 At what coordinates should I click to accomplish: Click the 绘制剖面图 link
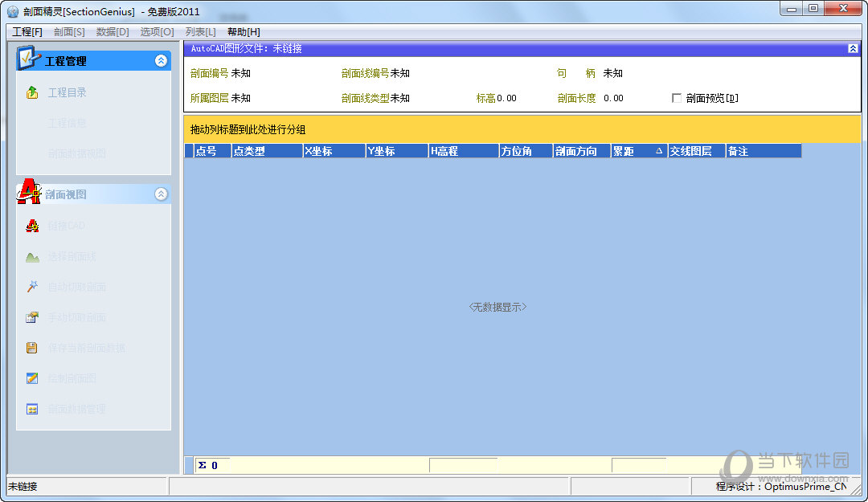72,378
